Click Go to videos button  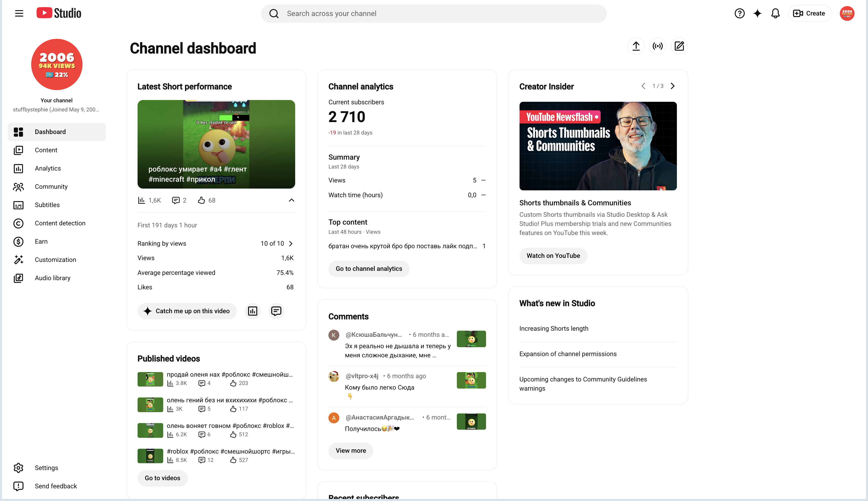point(162,478)
